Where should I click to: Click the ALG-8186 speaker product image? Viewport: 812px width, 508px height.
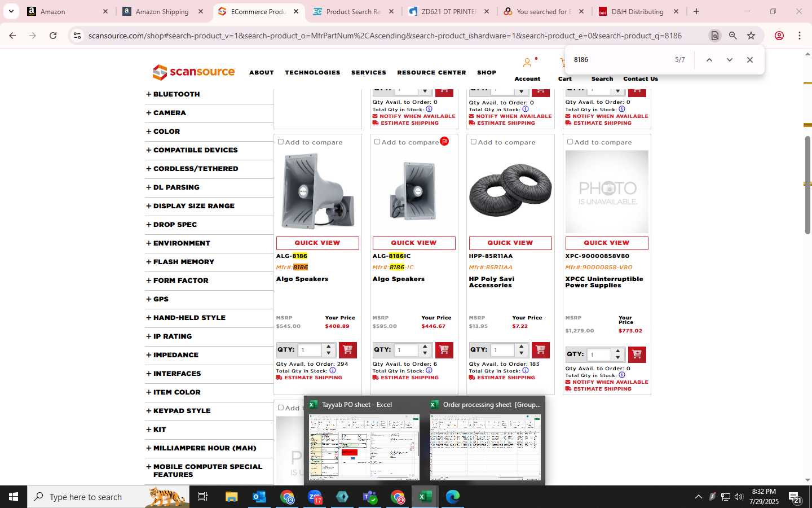pyautogui.click(x=317, y=192)
